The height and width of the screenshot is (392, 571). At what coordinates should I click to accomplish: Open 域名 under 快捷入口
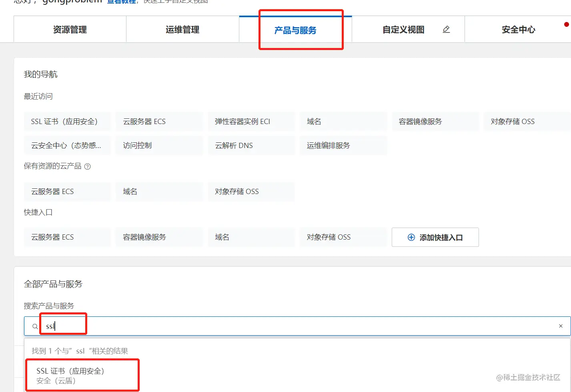click(251, 237)
